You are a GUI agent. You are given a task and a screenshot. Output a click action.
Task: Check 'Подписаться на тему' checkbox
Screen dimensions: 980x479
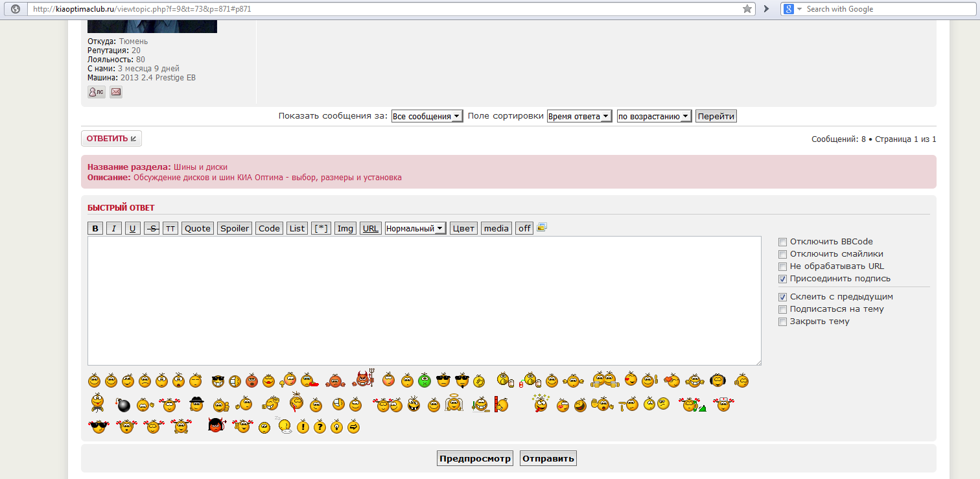pyautogui.click(x=782, y=309)
